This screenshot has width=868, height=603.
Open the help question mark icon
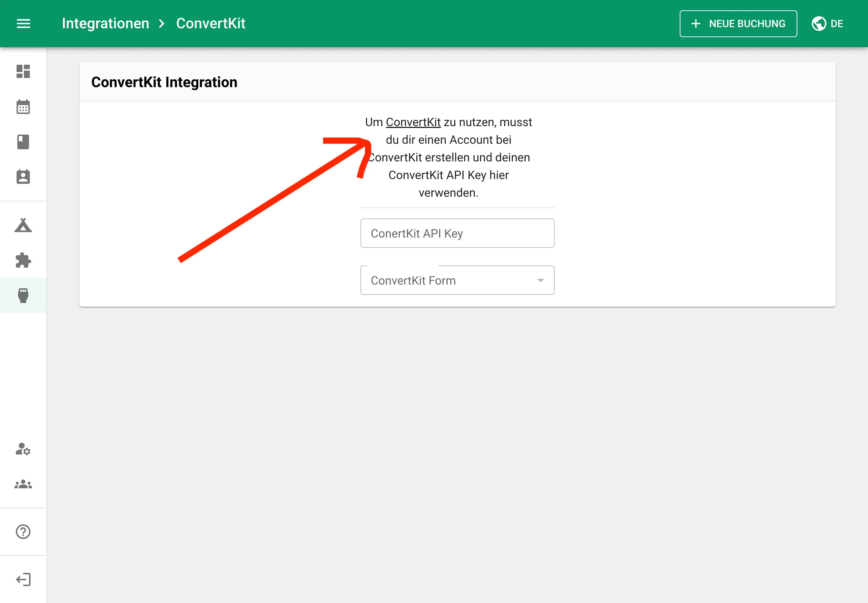pyautogui.click(x=23, y=532)
